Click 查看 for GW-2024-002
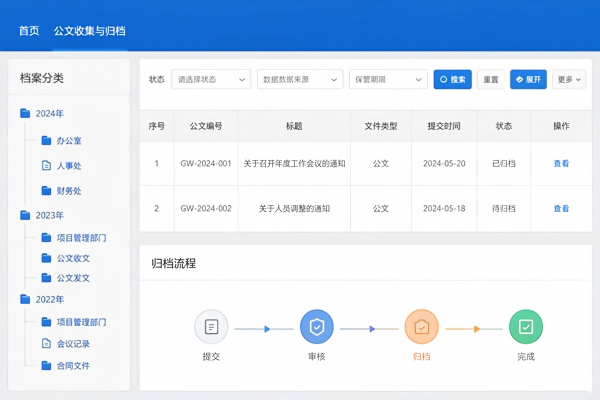Viewport: 600px width, 400px height. tap(561, 209)
